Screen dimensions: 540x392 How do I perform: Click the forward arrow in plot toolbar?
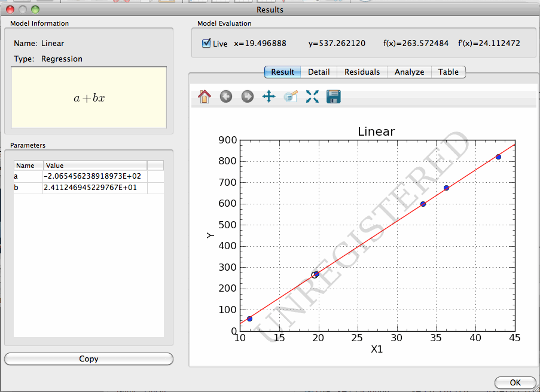click(248, 96)
